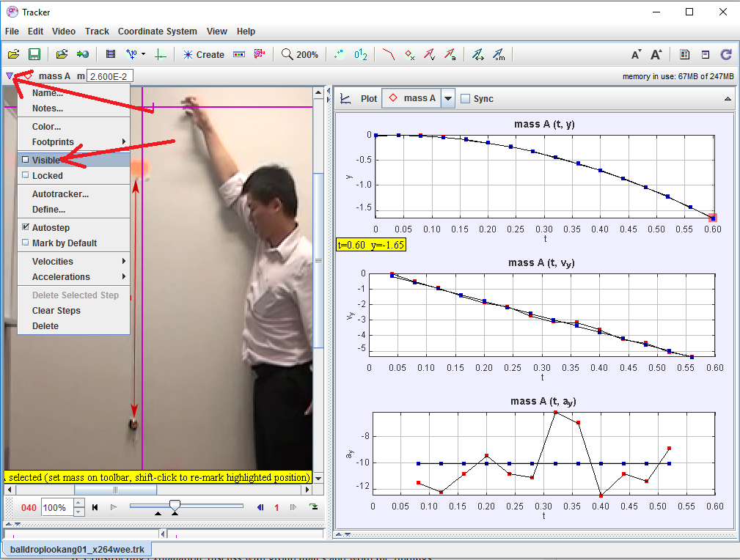The height and width of the screenshot is (560, 740).
Task: Select Define... in the track menu
Action: [73, 210]
